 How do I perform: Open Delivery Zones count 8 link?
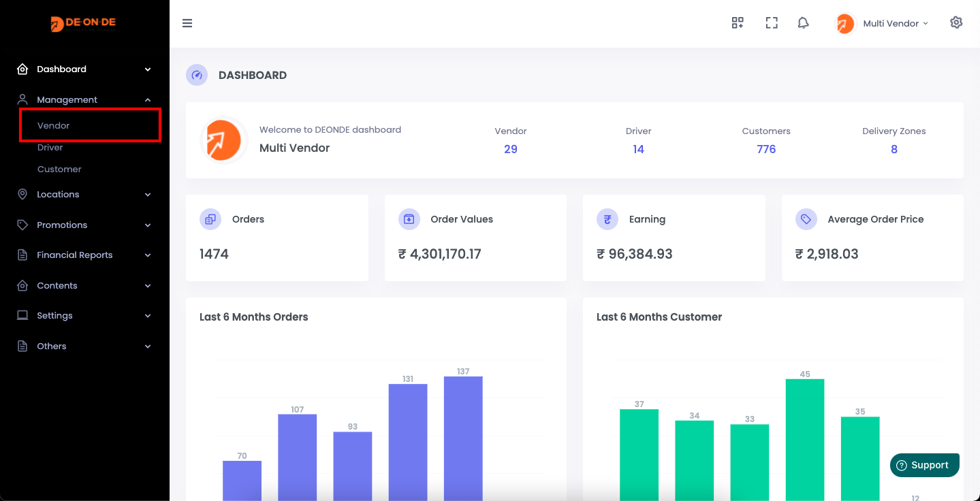click(894, 149)
